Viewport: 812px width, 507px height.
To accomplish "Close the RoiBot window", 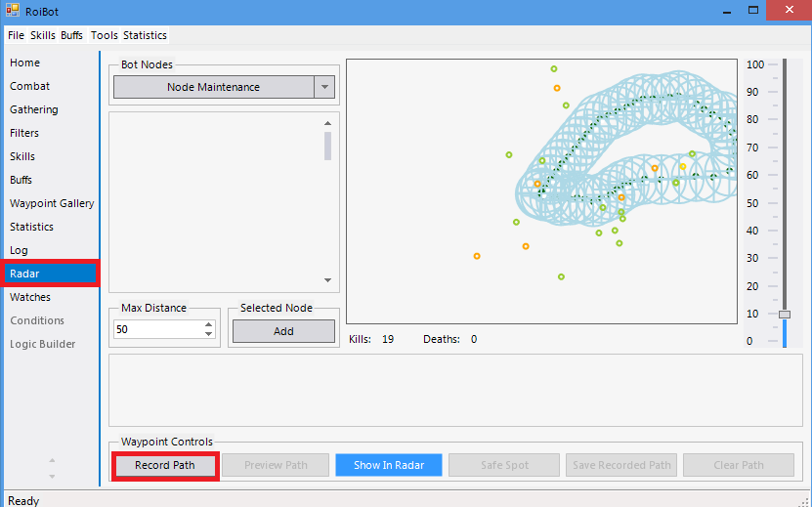I will (789, 10).
